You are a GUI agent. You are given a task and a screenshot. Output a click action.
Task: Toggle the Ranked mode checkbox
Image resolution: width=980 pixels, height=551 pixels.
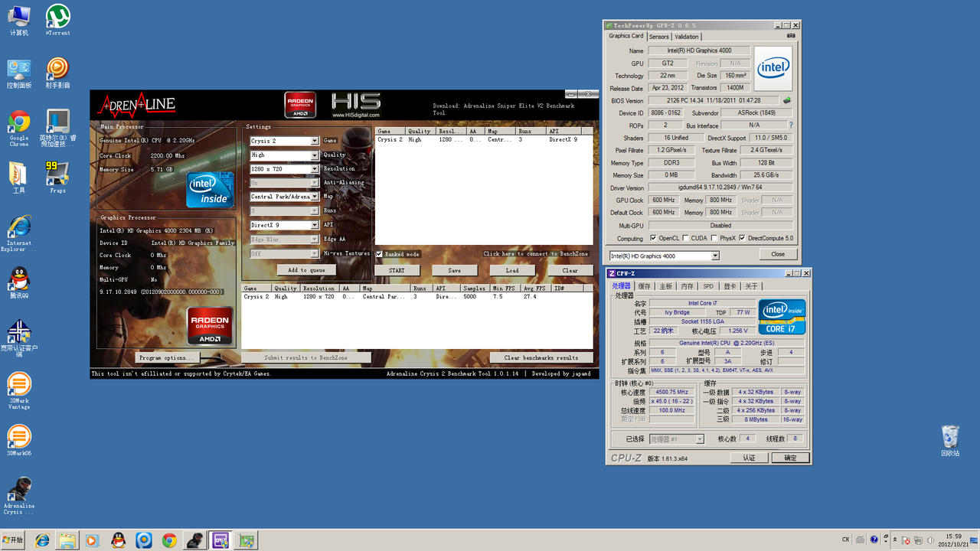click(x=379, y=254)
